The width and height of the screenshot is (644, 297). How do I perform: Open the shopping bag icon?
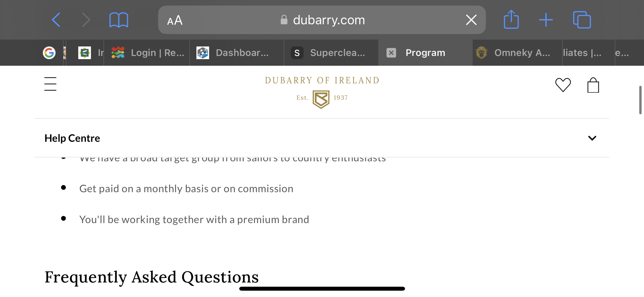coord(593,85)
